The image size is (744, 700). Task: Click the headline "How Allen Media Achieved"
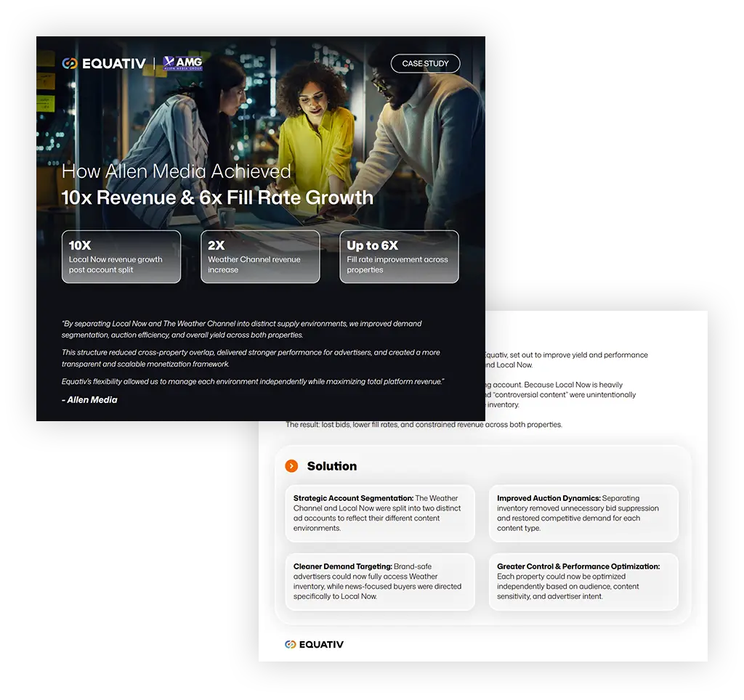[x=176, y=171]
